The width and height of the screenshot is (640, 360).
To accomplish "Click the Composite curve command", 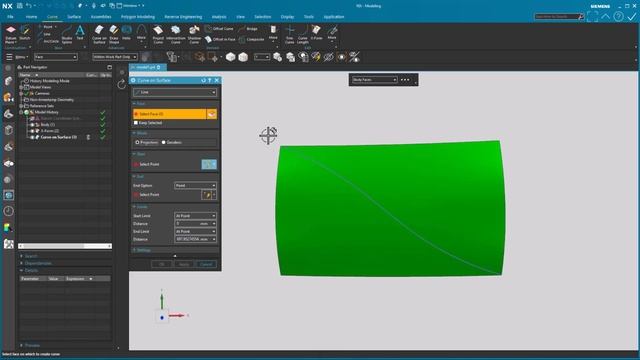I will coord(251,39).
